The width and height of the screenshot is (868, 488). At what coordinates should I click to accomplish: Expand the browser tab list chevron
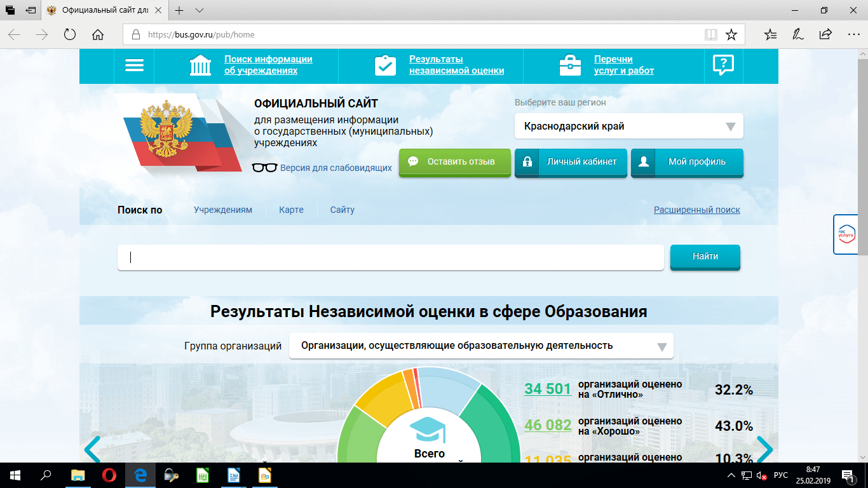pos(200,11)
